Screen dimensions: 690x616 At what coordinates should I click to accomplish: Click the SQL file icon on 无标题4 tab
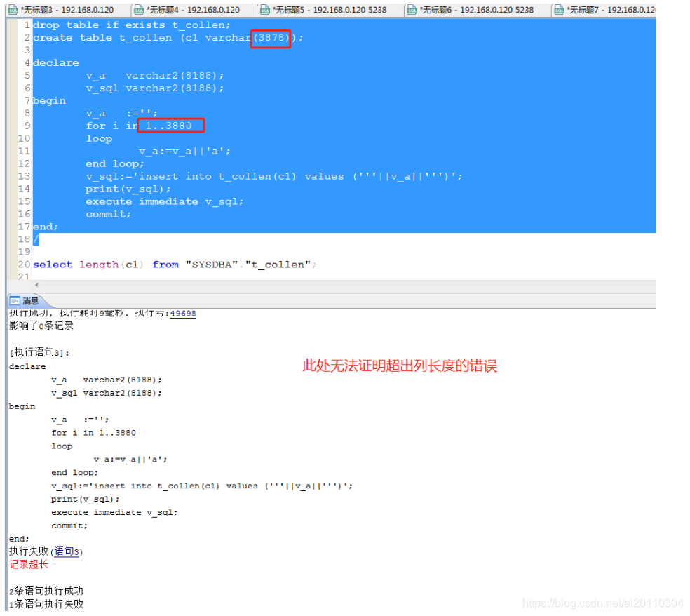tap(139, 10)
